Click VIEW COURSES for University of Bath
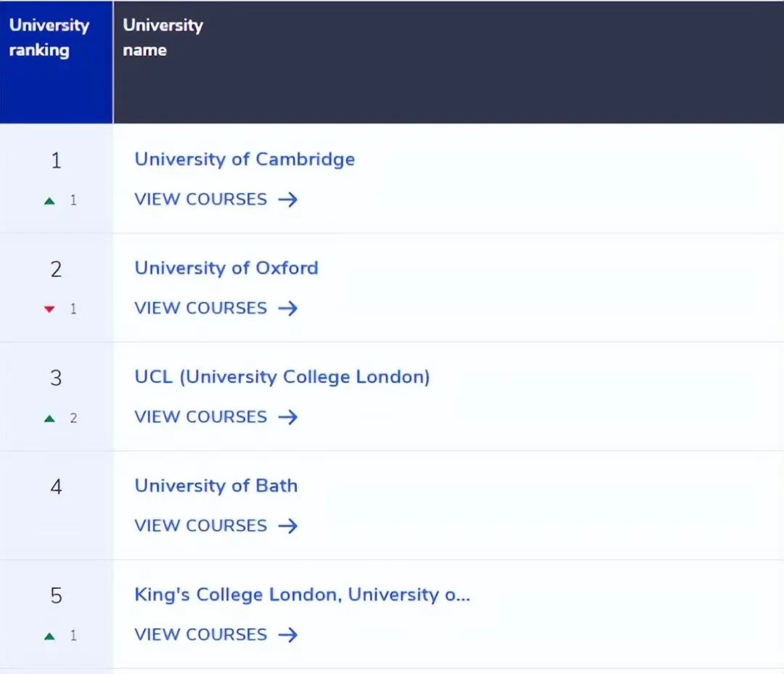784x674 pixels. pyautogui.click(x=202, y=526)
